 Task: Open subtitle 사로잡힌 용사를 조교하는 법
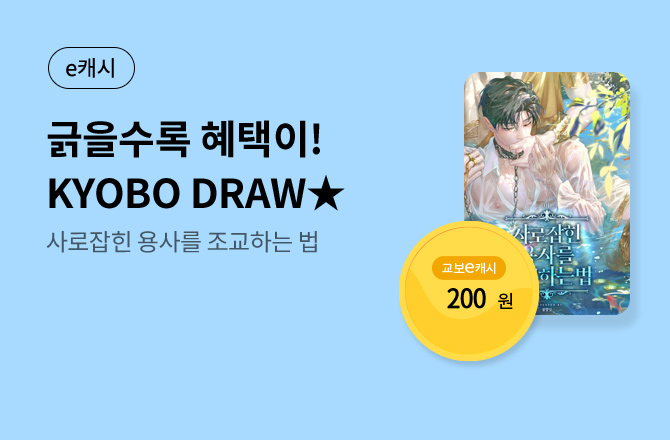182,242
